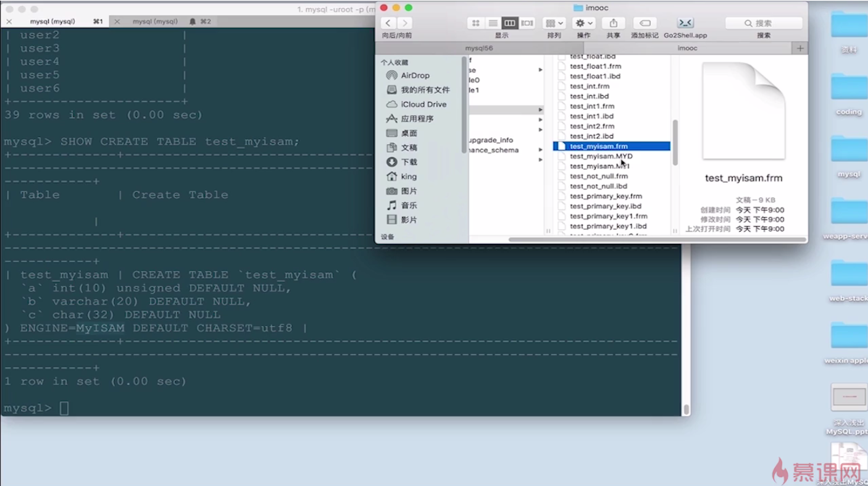Select the web-stack folder on desktop

(x=849, y=279)
